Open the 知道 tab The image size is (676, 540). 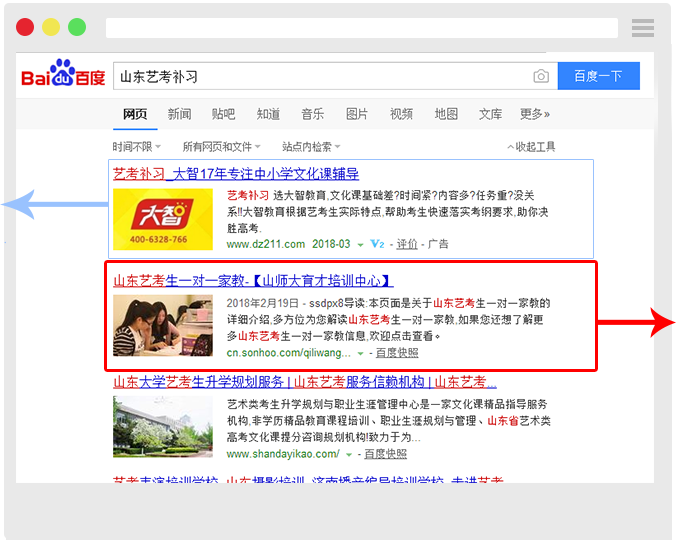pos(268,114)
